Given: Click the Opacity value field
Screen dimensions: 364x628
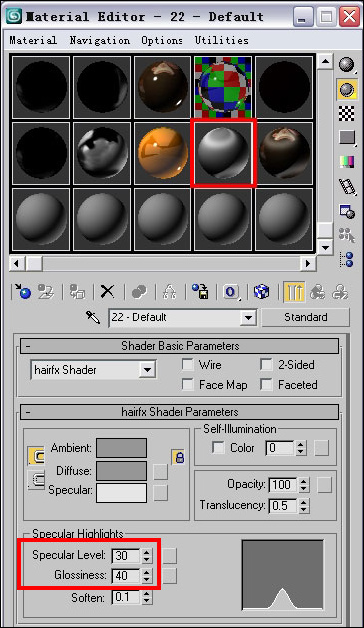Looking at the screenshot, I should [x=284, y=485].
